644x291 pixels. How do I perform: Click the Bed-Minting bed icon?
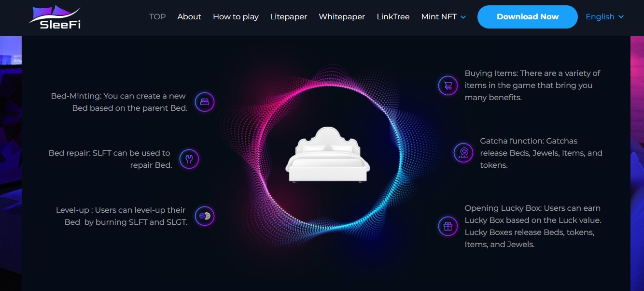tap(205, 102)
